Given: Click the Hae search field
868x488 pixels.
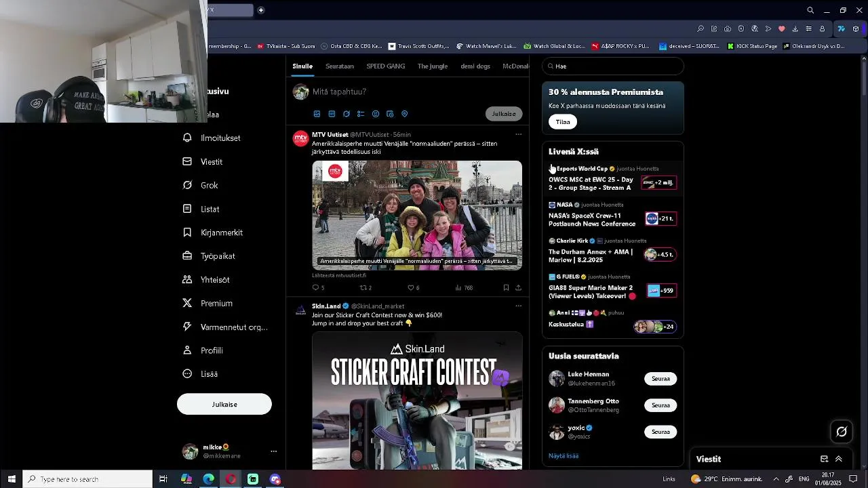Looking at the screenshot, I should (x=613, y=66).
